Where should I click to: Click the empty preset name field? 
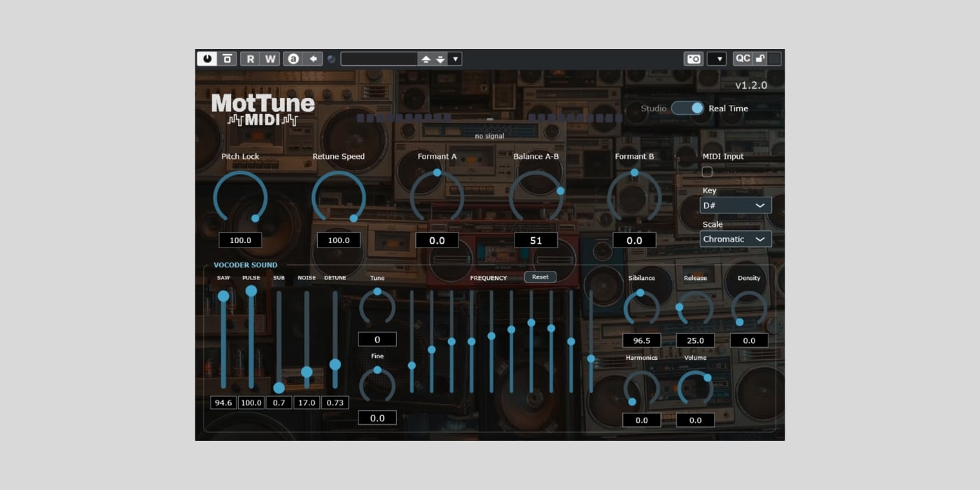coord(379,59)
